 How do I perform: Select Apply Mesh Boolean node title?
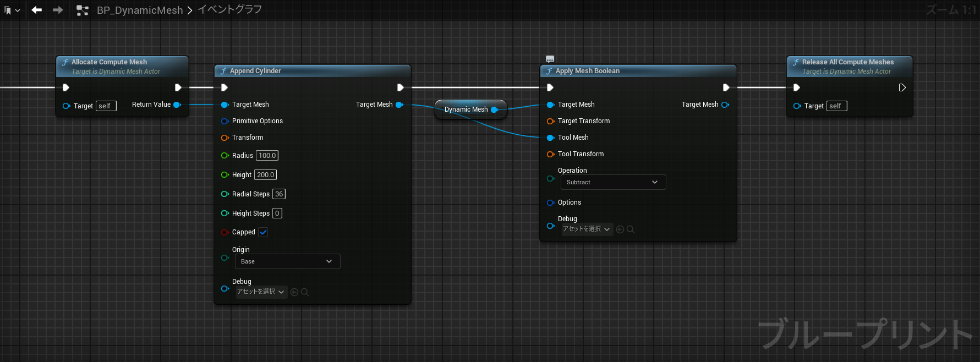pos(587,71)
